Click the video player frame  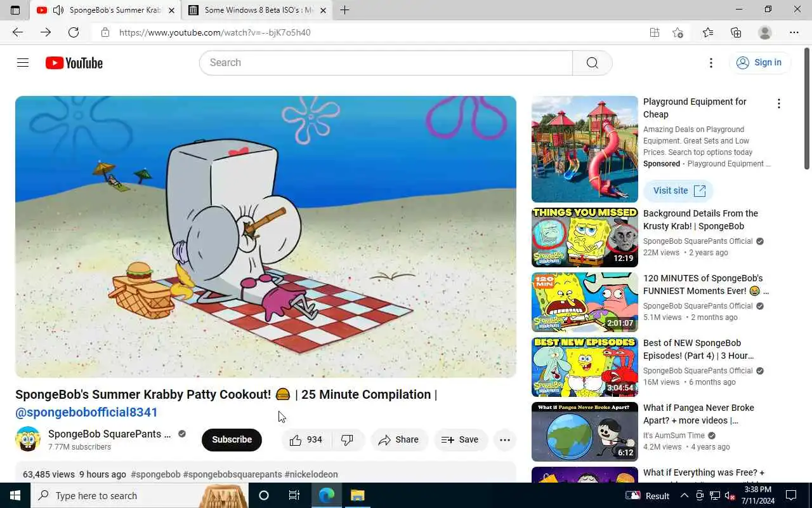(x=266, y=237)
